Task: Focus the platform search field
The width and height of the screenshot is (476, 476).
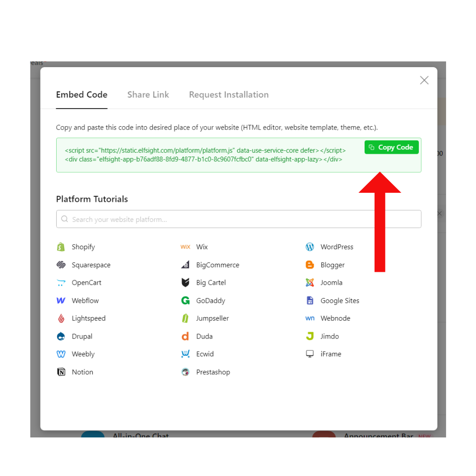Action: 238,219
